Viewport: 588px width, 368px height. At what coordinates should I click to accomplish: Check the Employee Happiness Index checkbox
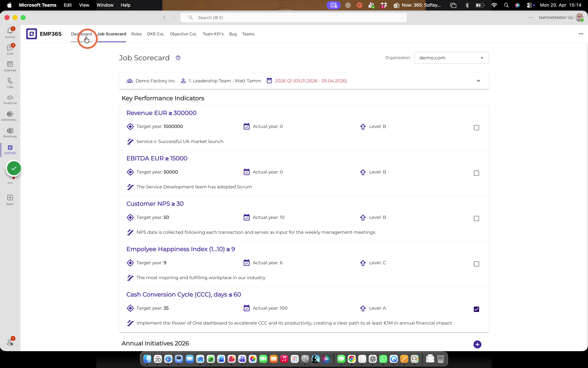coord(476,264)
